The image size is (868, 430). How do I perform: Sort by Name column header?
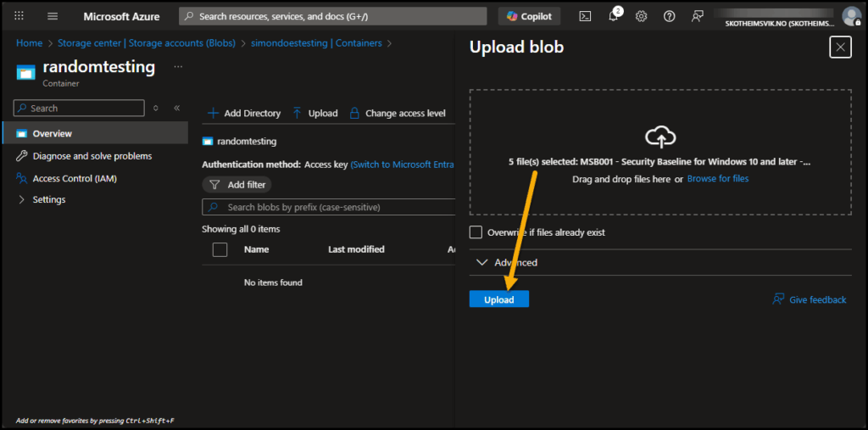pos(256,249)
